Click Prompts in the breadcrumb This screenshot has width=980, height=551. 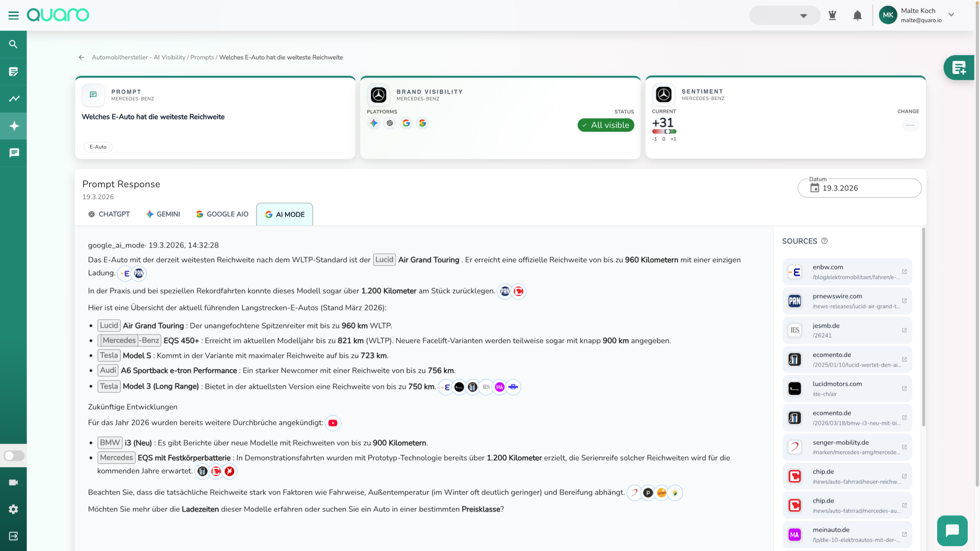click(x=202, y=58)
